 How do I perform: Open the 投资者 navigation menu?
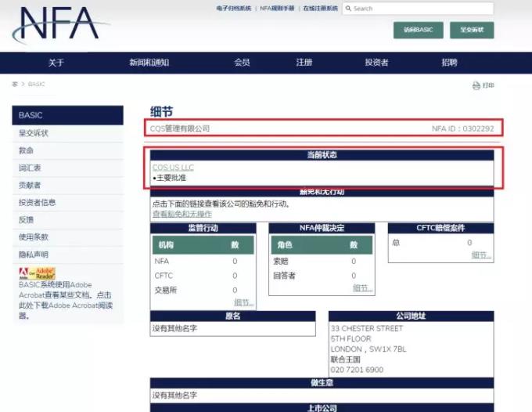pyautogui.click(x=376, y=63)
